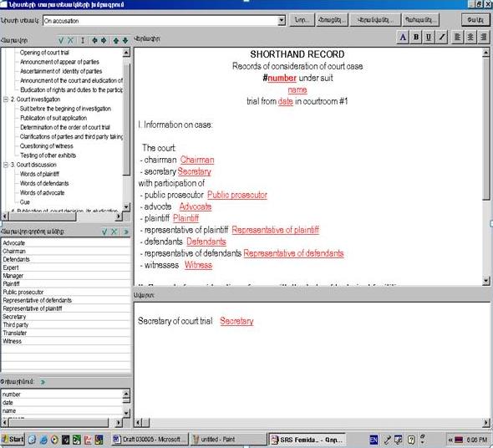This screenshot has width=493, height=448.
Task: Collapse the 2. Court investigation node
Action: (6, 99)
